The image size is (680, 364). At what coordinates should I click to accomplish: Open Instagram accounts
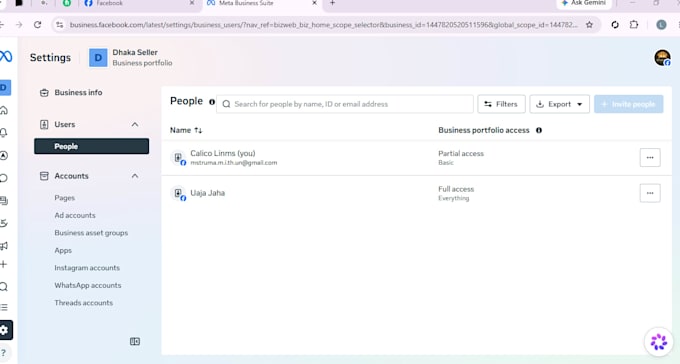pyautogui.click(x=87, y=268)
